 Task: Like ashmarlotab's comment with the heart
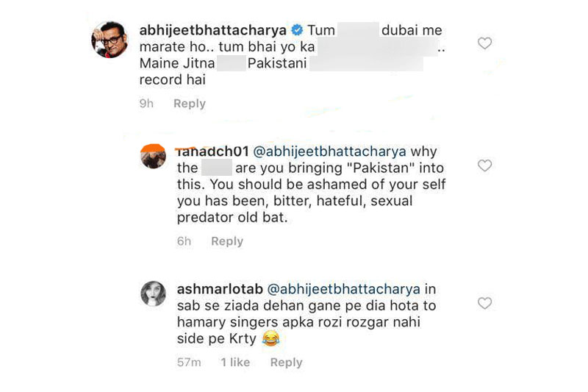484,303
